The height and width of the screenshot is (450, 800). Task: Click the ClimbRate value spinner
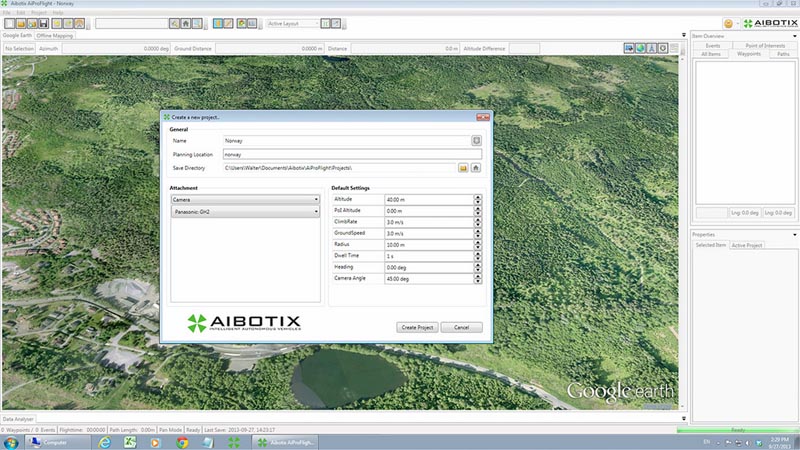tap(478, 222)
